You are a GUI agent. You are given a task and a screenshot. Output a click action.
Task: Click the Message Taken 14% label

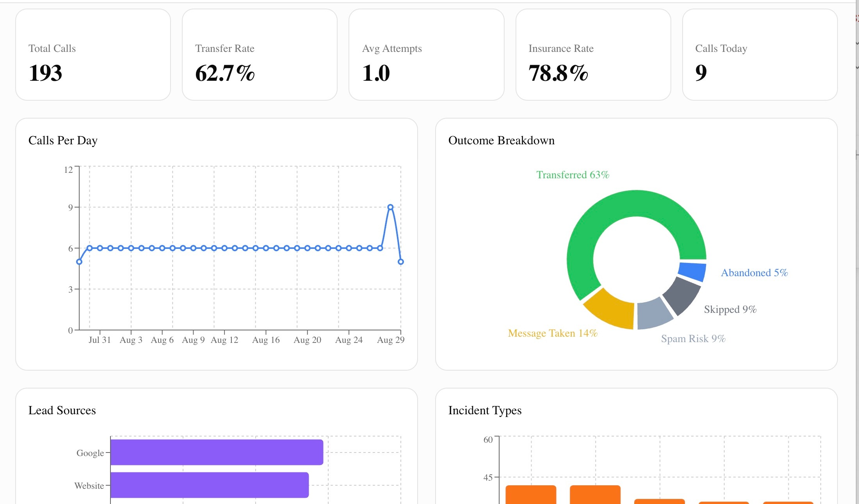tap(553, 333)
